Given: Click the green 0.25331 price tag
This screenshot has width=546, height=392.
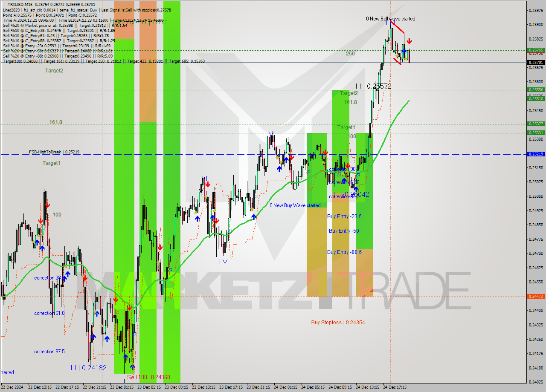Looking at the screenshot, I should point(536,133).
